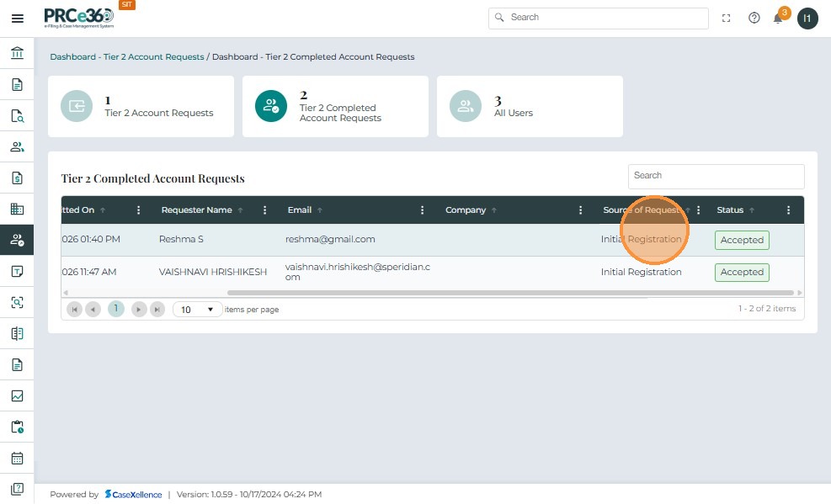Click the notification bell icon
Viewport: 831px width, 504px height.
(x=778, y=19)
